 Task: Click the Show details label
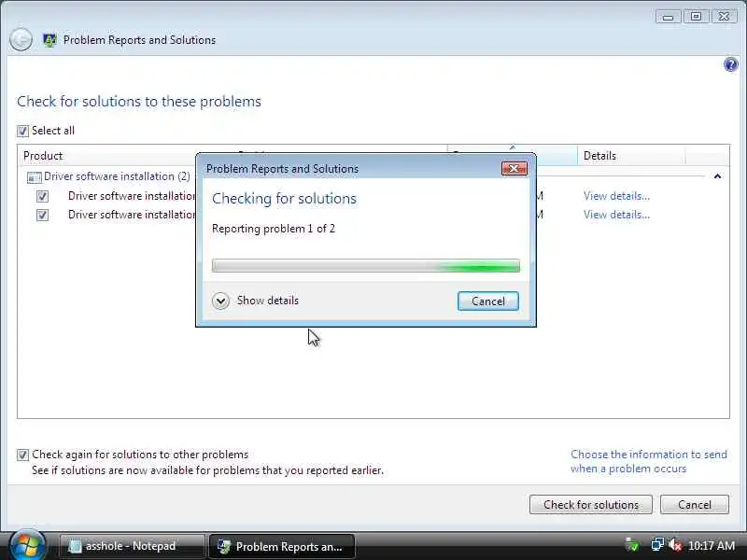268,301
